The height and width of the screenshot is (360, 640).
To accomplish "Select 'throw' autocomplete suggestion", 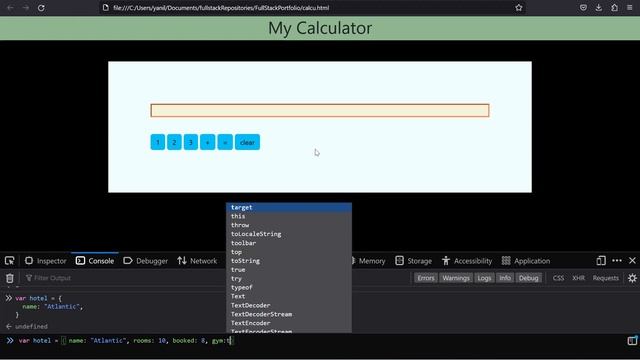I will click(x=289, y=225).
